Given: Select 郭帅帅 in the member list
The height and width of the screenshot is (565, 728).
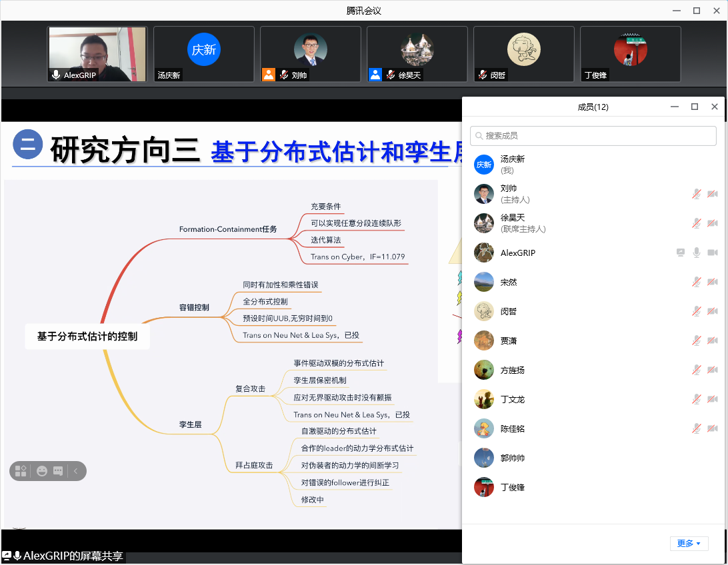Looking at the screenshot, I should [x=513, y=458].
